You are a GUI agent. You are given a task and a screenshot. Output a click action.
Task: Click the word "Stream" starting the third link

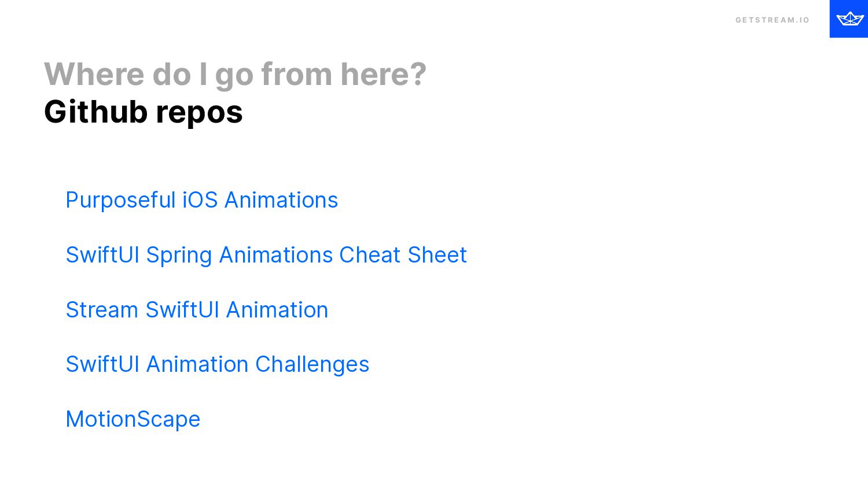[x=102, y=310]
